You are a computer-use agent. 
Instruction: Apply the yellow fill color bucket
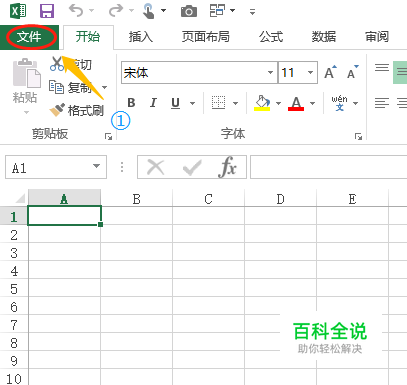pyautogui.click(x=262, y=103)
